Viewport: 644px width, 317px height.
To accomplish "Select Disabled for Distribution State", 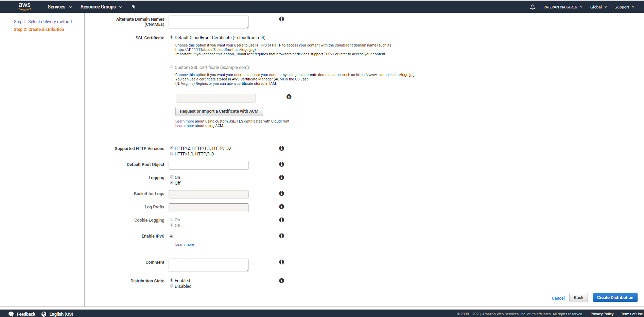I will pyautogui.click(x=172, y=286).
